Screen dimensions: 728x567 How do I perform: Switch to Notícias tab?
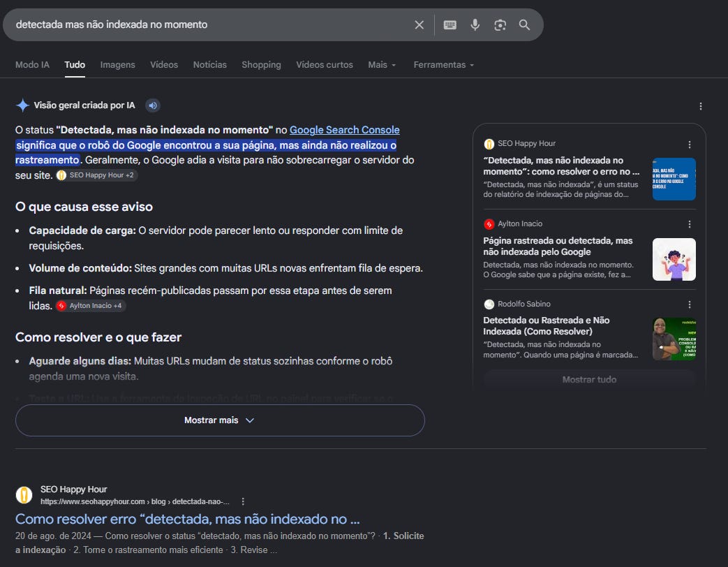pos(210,65)
